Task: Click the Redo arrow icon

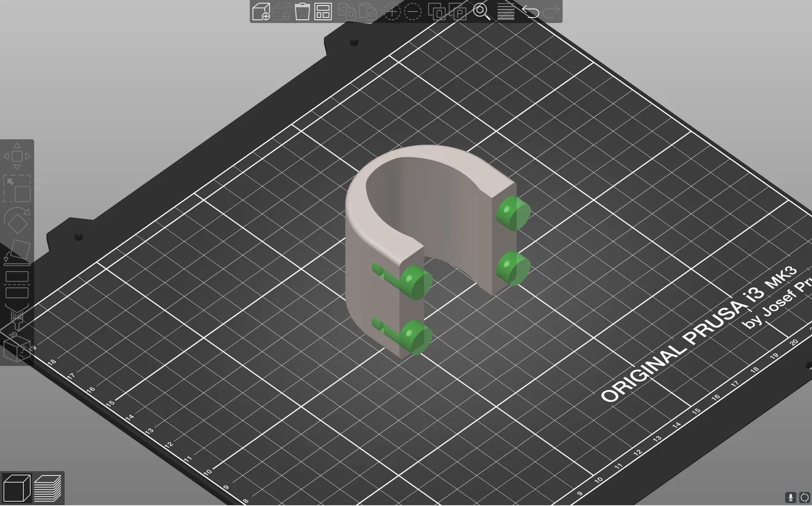Action: pos(551,11)
